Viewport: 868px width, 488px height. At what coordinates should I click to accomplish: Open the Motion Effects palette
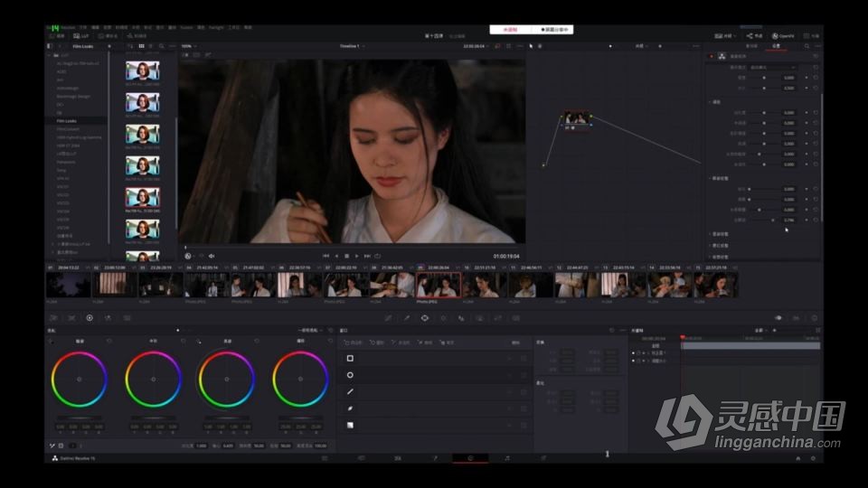coord(127,318)
